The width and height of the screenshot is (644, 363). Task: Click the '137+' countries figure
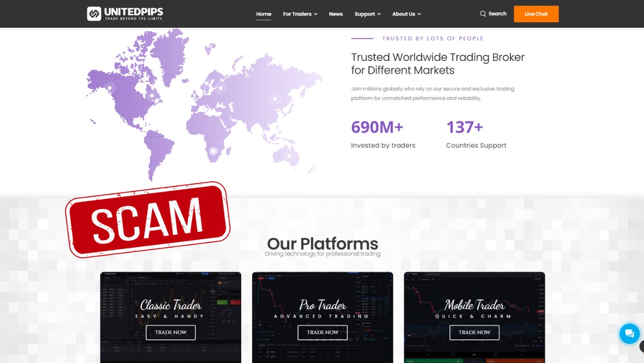464,127
